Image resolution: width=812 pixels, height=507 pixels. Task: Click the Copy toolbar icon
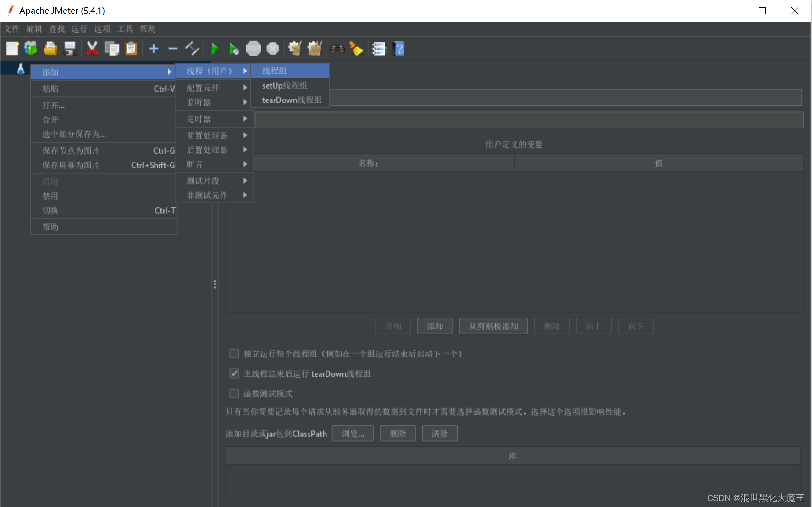coord(111,48)
